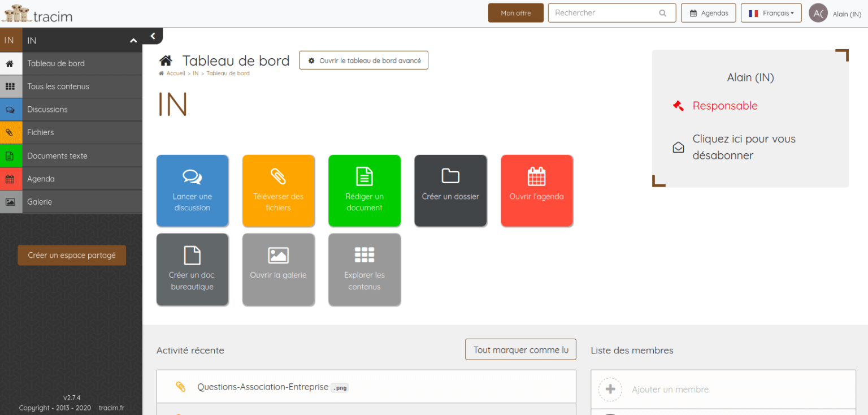Click the Agendas button in header
This screenshot has height=415, width=868.
click(709, 13)
